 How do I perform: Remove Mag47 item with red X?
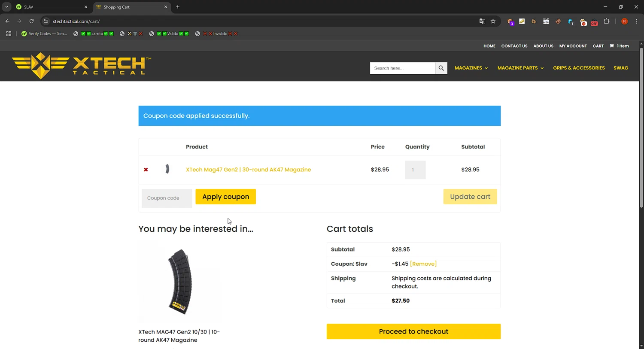pyautogui.click(x=146, y=170)
